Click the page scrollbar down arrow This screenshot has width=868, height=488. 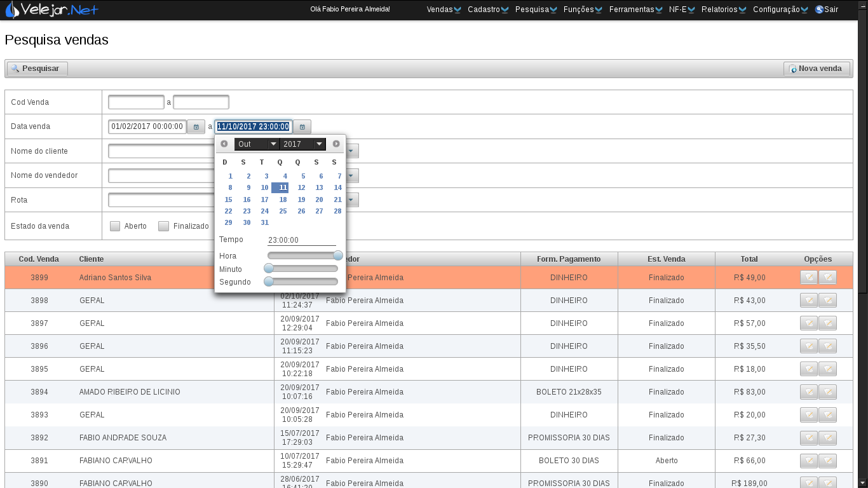(x=863, y=483)
